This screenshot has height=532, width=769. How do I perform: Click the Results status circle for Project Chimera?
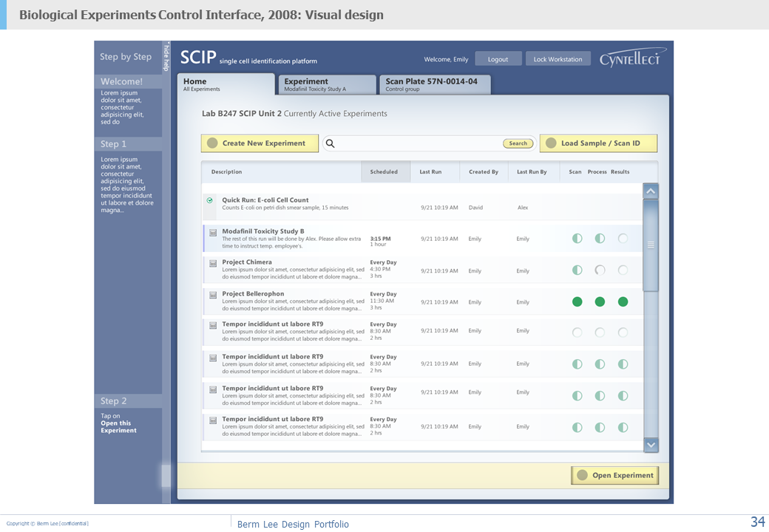click(x=623, y=270)
